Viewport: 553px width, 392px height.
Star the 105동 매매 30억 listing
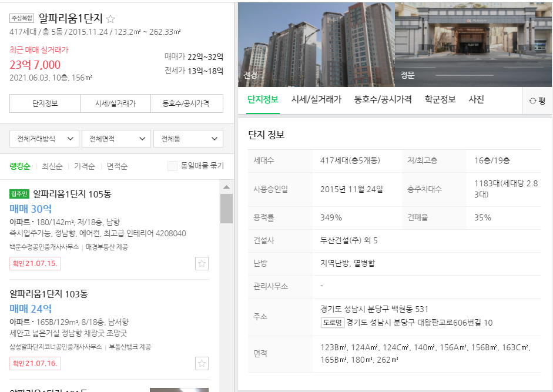click(202, 263)
